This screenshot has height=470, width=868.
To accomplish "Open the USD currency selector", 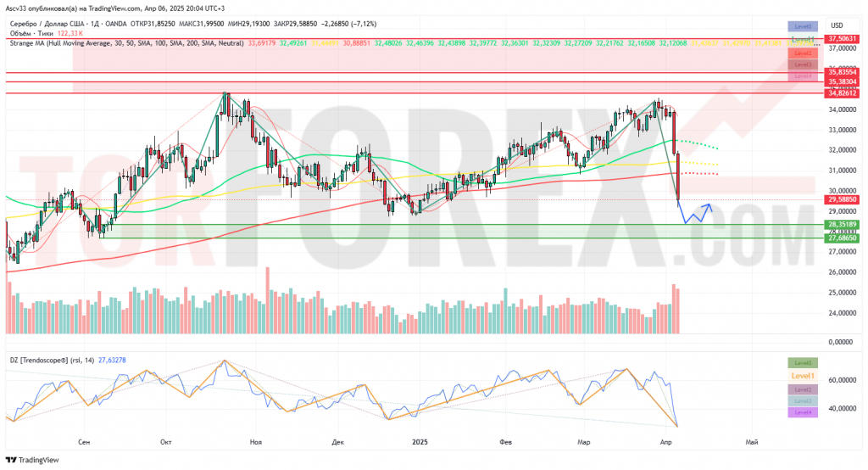I will (836, 25).
